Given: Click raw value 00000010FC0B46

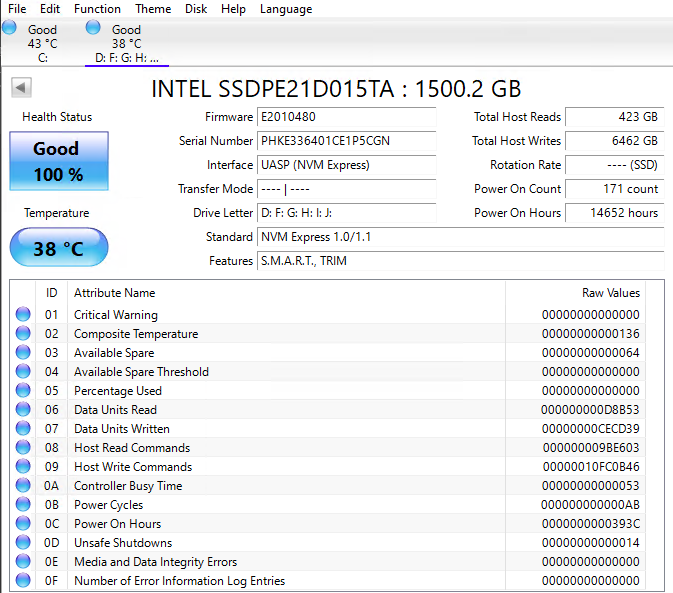Looking at the screenshot, I should 591,466.
